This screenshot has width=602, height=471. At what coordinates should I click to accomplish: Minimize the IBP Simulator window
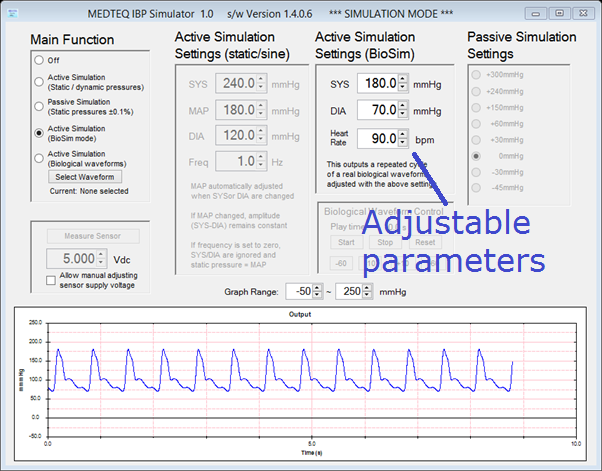(536, 13)
